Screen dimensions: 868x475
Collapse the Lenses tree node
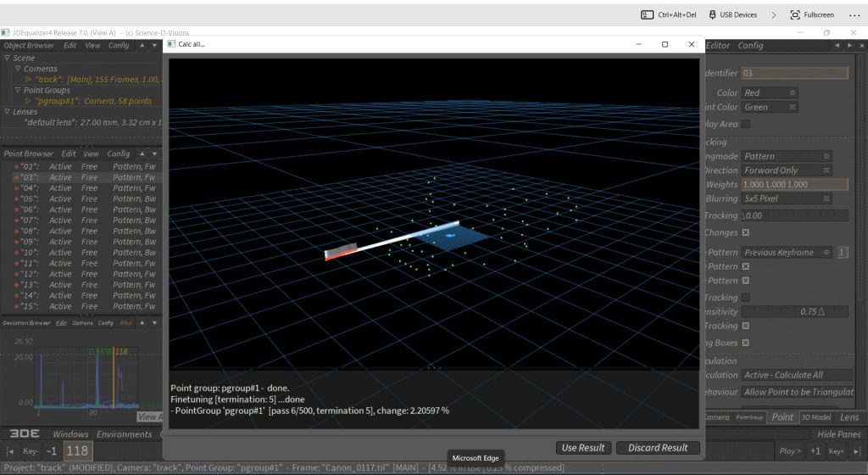7,111
